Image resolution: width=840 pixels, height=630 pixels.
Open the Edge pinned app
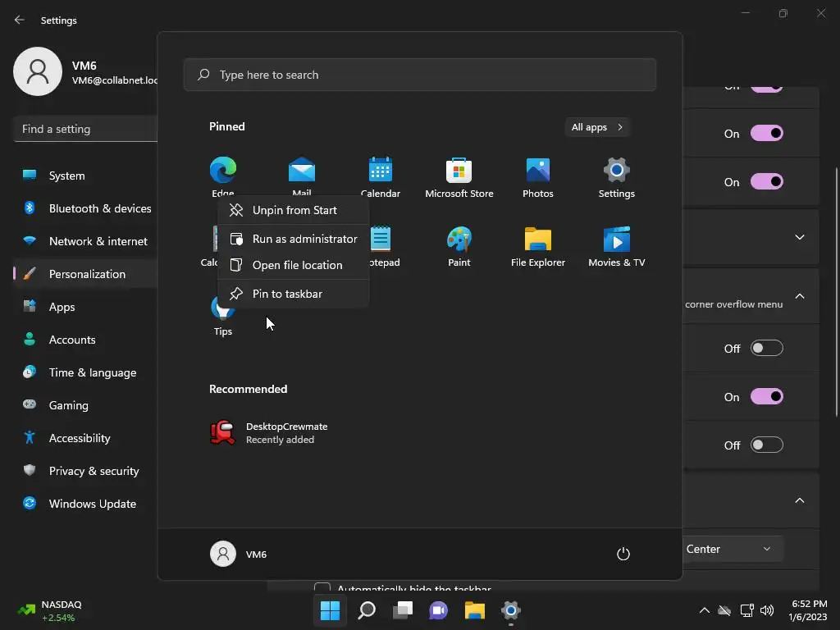pyautogui.click(x=223, y=176)
